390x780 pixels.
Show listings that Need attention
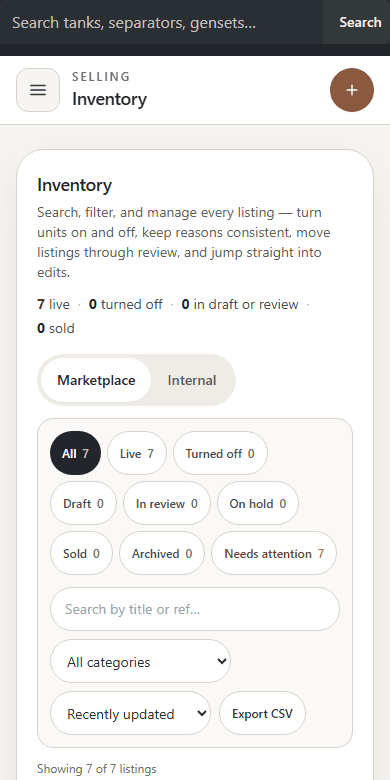[274, 553]
